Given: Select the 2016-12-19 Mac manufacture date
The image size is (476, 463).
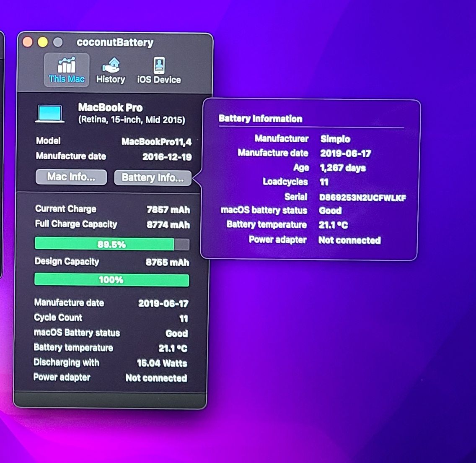Looking at the screenshot, I should 167,157.
